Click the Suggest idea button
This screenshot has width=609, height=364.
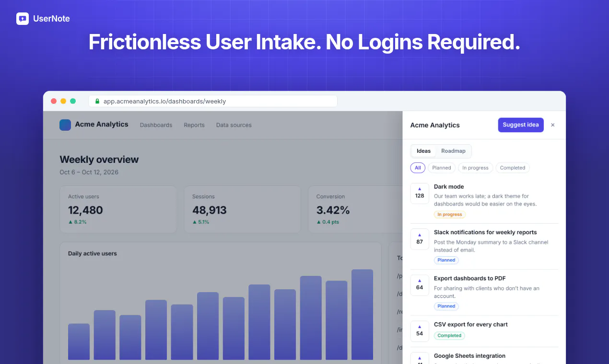521,125
